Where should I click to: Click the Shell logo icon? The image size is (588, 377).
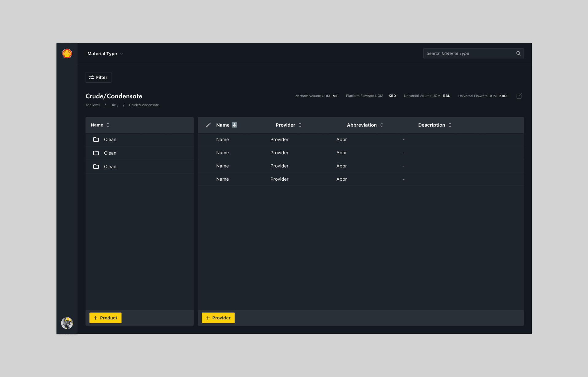(x=67, y=53)
